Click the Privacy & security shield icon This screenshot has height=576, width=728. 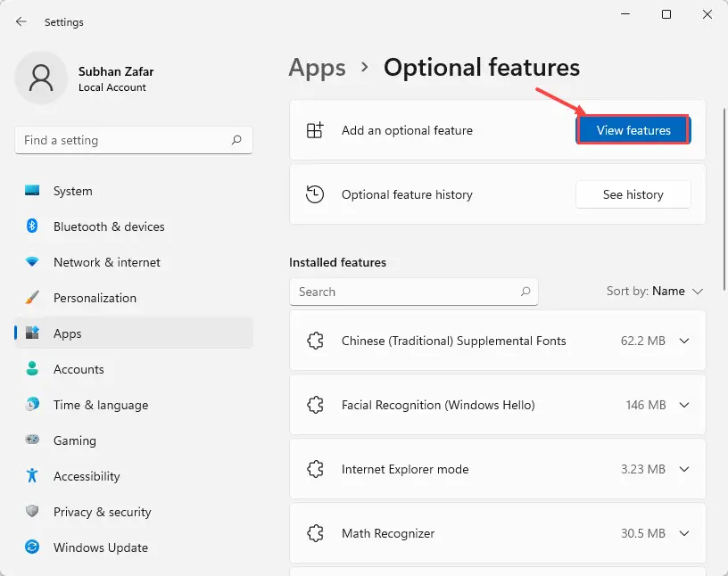point(32,511)
